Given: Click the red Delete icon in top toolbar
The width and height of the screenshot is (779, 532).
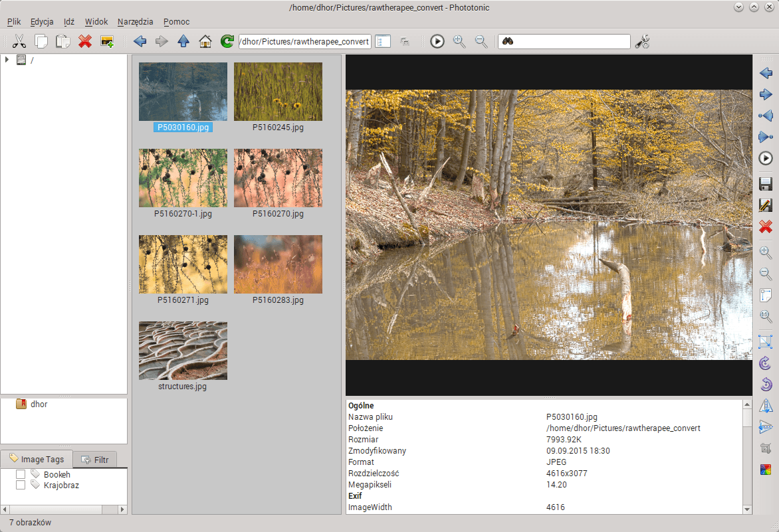Looking at the screenshot, I should tap(85, 41).
